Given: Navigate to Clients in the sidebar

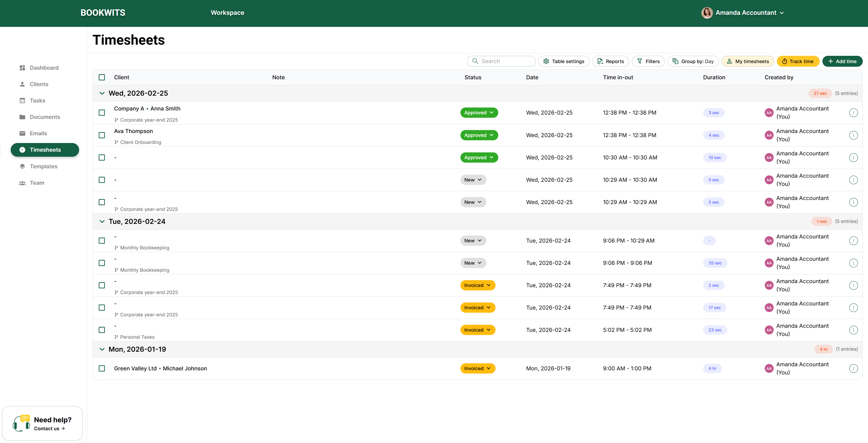Looking at the screenshot, I should [39, 84].
